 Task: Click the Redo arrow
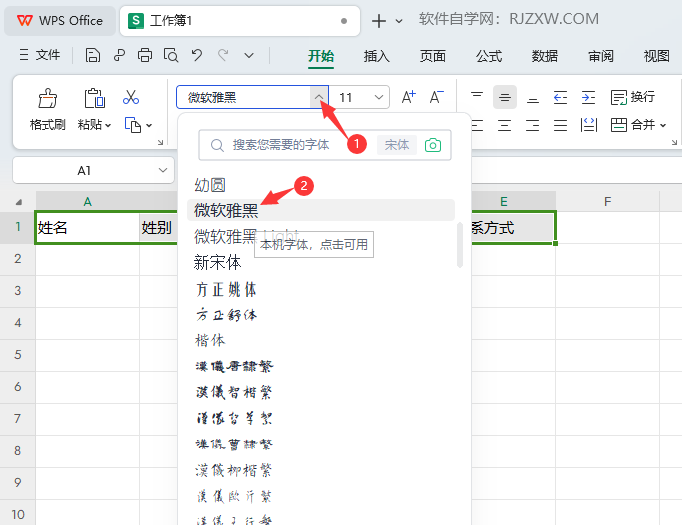coord(223,55)
